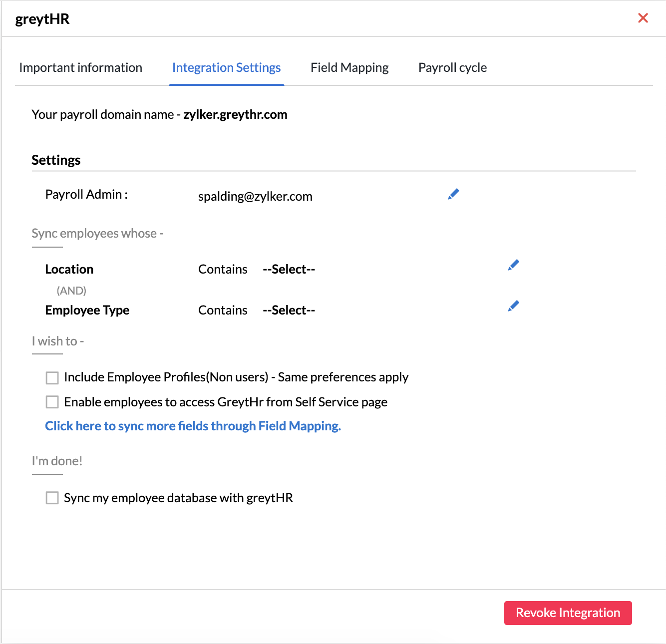Edit the Employee Type filter with pencil icon
This screenshot has height=644, width=666.
pyautogui.click(x=513, y=306)
